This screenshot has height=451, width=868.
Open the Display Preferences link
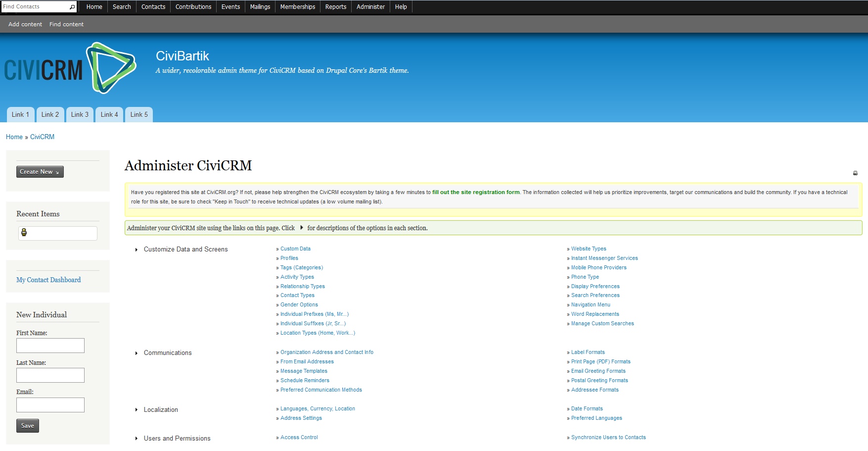coord(595,287)
